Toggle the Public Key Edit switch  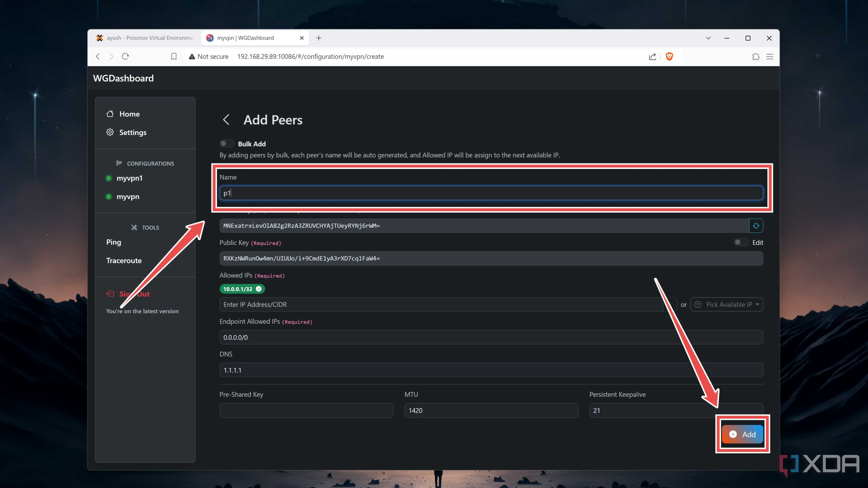click(741, 242)
